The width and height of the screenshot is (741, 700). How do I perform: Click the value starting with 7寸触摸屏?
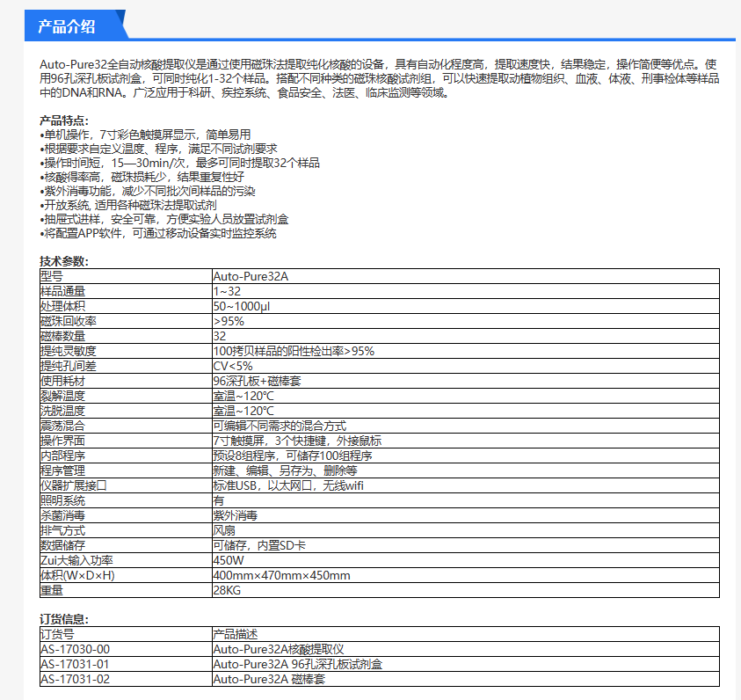(297, 441)
